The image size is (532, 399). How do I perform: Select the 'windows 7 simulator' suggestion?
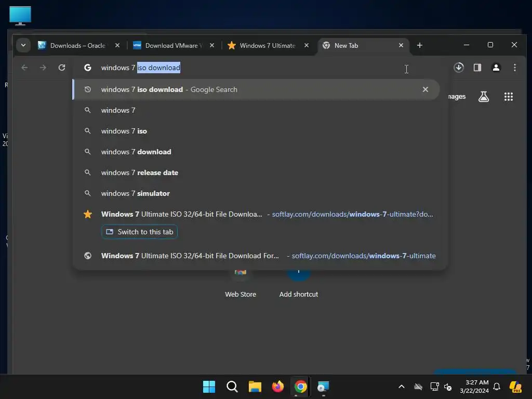point(257,193)
